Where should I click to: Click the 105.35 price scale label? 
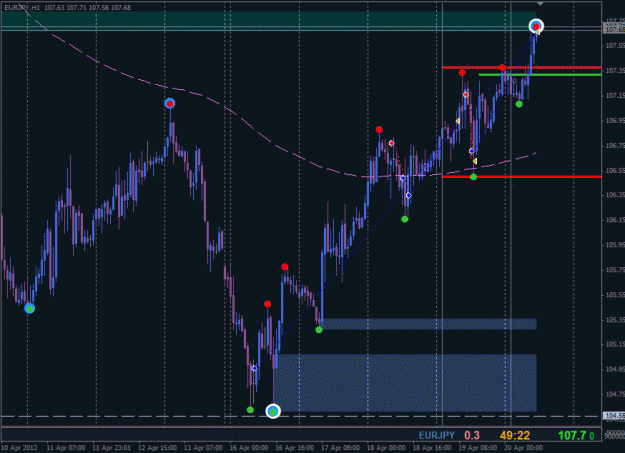(615, 320)
